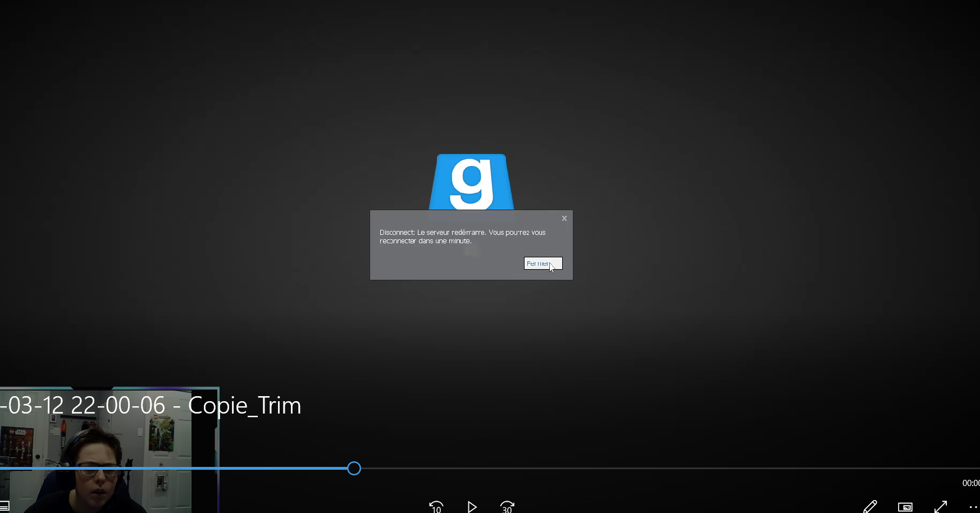Skip forward 30 seconds
Screen dimensions: 980x513
[x=507, y=507]
